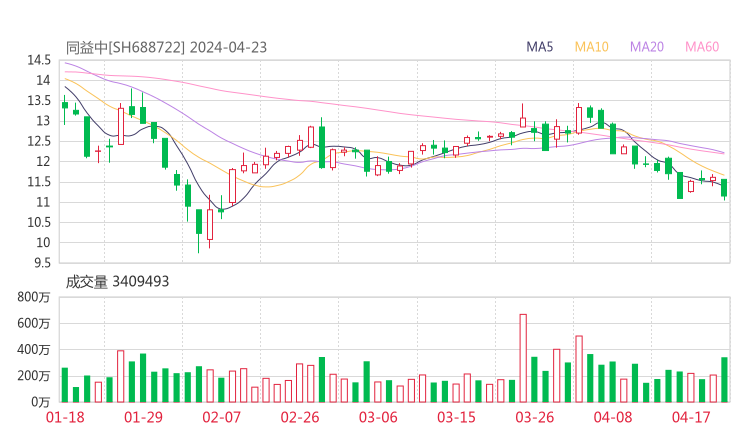Click the 03-26 date axis label
This screenshot has height=440, width=740.
[534, 417]
